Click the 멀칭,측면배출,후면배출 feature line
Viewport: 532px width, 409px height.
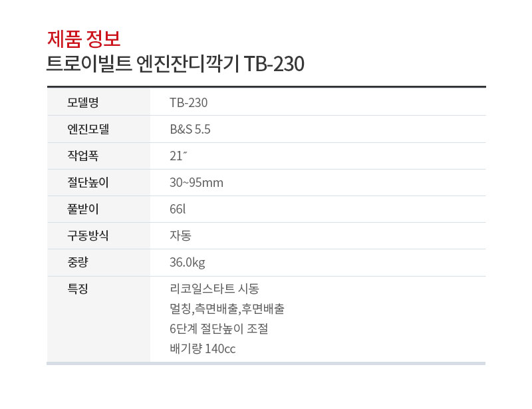[x=227, y=309]
